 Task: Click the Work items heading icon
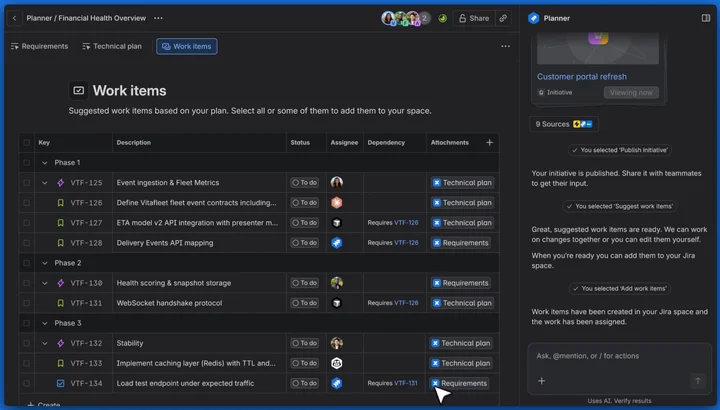(x=79, y=90)
